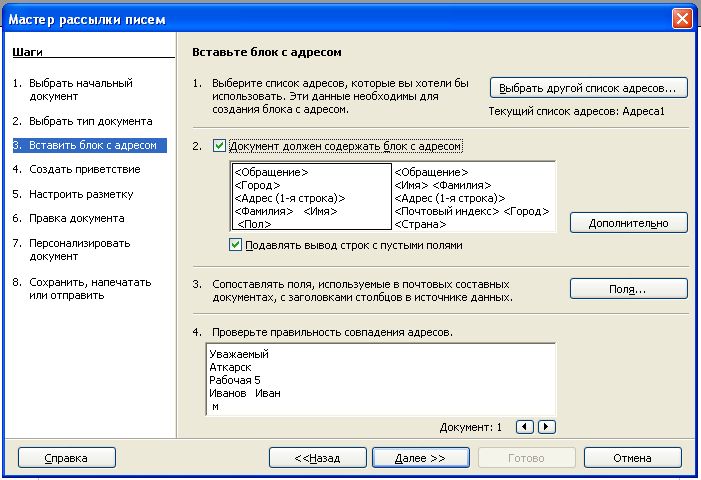Go back with <<Назад button
Viewport: 701px width, 480px height.
click(x=317, y=458)
